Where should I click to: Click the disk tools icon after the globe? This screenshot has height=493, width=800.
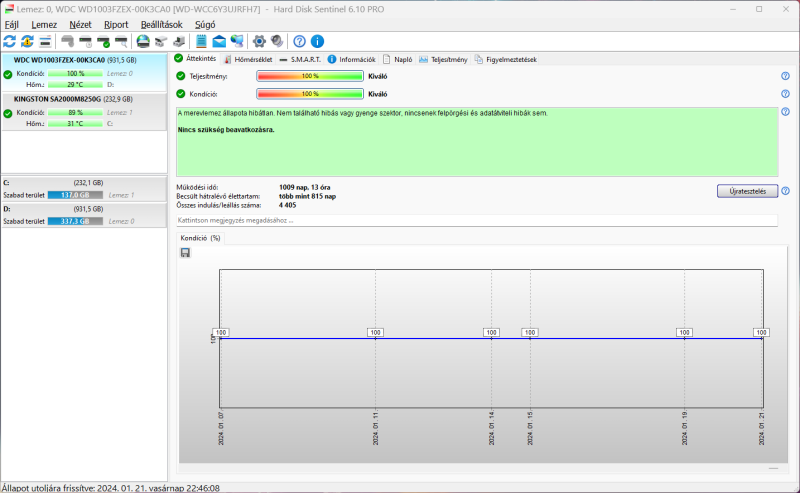pos(161,41)
